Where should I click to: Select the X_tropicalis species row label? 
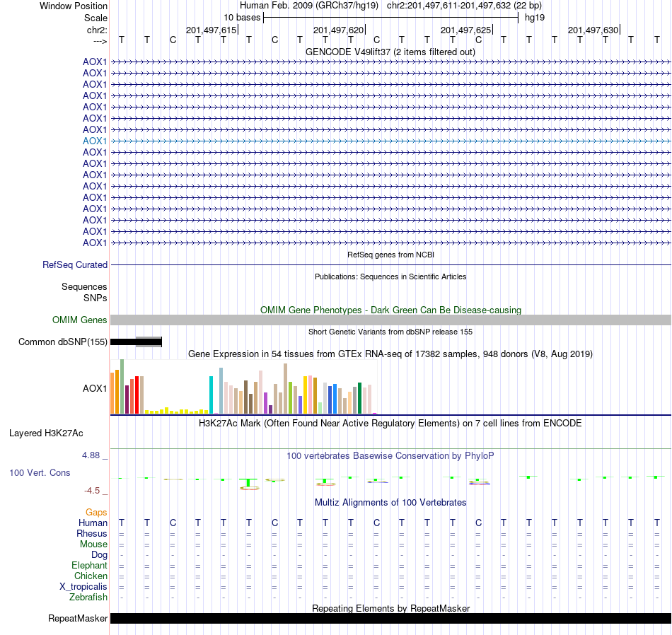click(x=83, y=587)
